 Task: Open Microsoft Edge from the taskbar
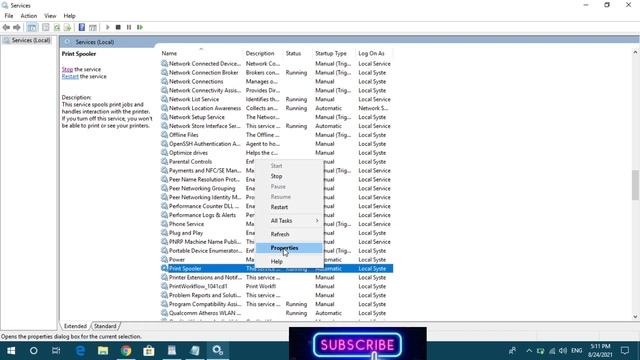tap(80, 351)
